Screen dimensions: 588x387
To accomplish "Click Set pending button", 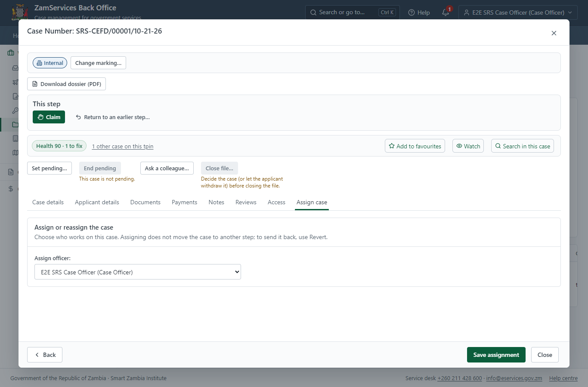I will point(50,168).
